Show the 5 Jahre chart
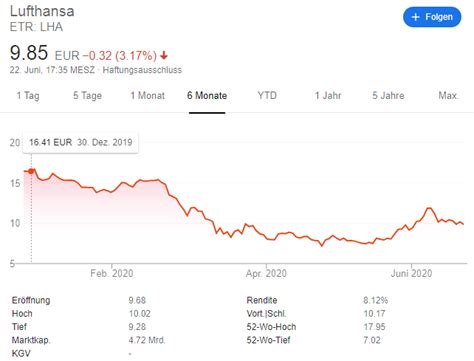This screenshot has height=361, width=474. coord(388,96)
